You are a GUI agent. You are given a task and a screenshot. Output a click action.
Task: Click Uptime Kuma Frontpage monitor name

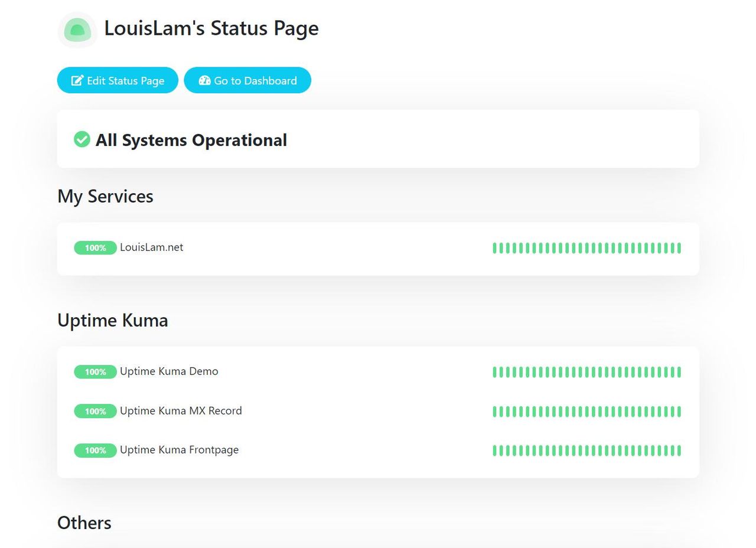click(x=179, y=450)
